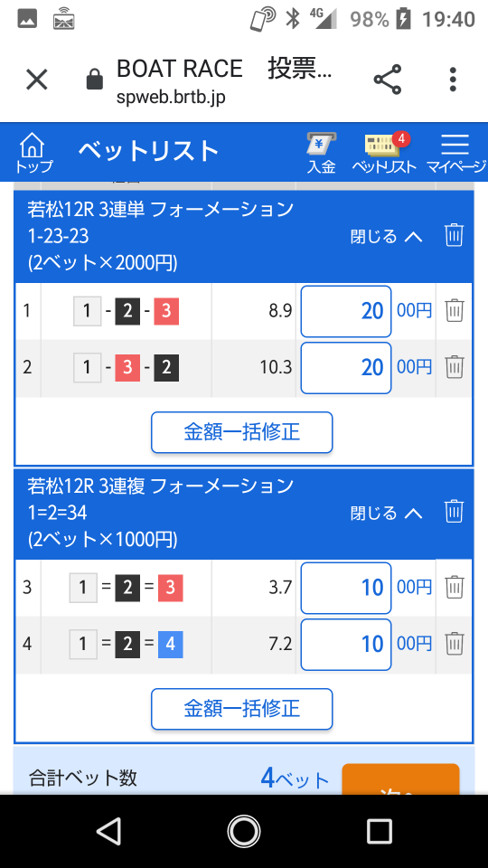
Task: Edit the amount field for bet 1-2-3
Action: 346,311
